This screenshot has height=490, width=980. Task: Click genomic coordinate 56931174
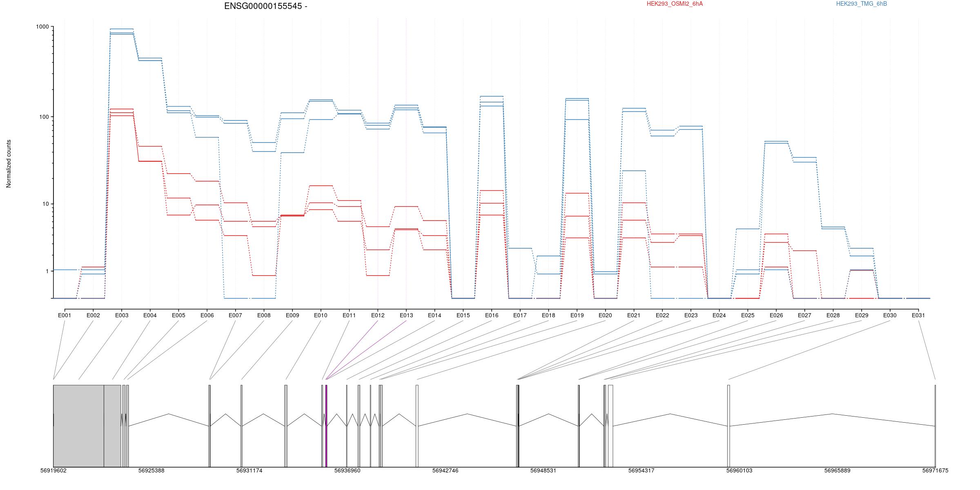pyautogui.click(x=249, y=470)
